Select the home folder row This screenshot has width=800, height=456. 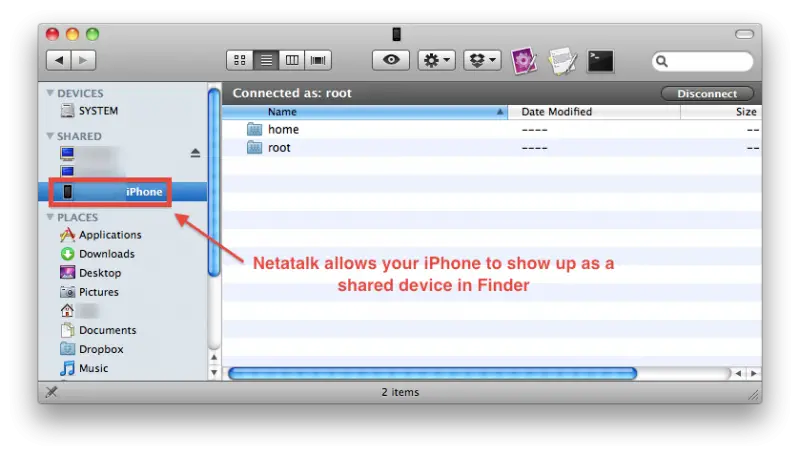[x=492, y=130]
